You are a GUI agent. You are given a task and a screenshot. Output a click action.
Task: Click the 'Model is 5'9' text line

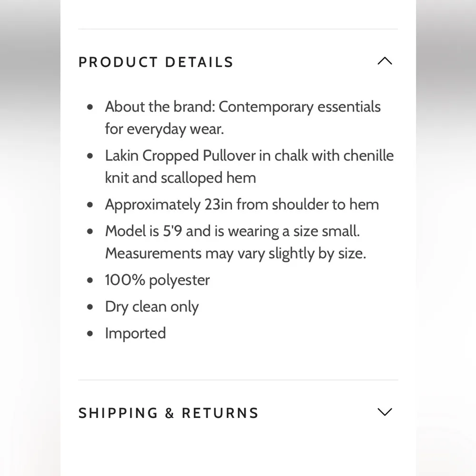click(232, 231)
